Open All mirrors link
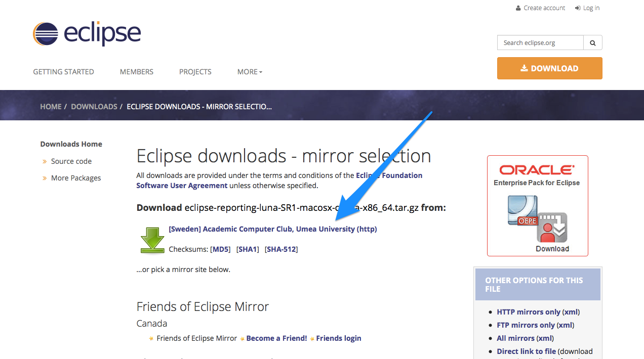 tap(515, 338)
